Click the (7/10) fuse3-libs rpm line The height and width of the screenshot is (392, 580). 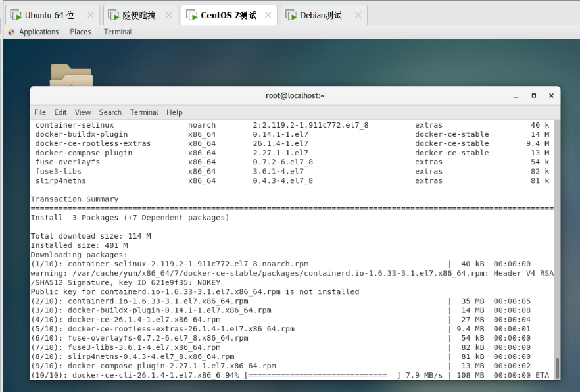[281, 347]
